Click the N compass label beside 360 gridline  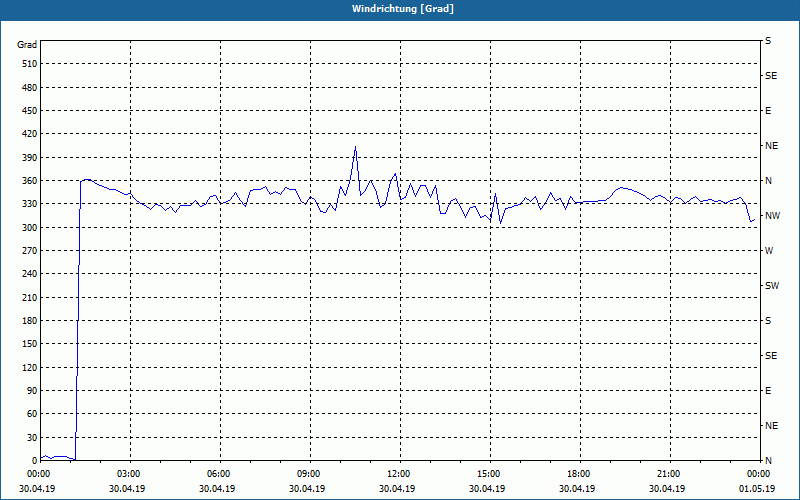click(768, 181)
